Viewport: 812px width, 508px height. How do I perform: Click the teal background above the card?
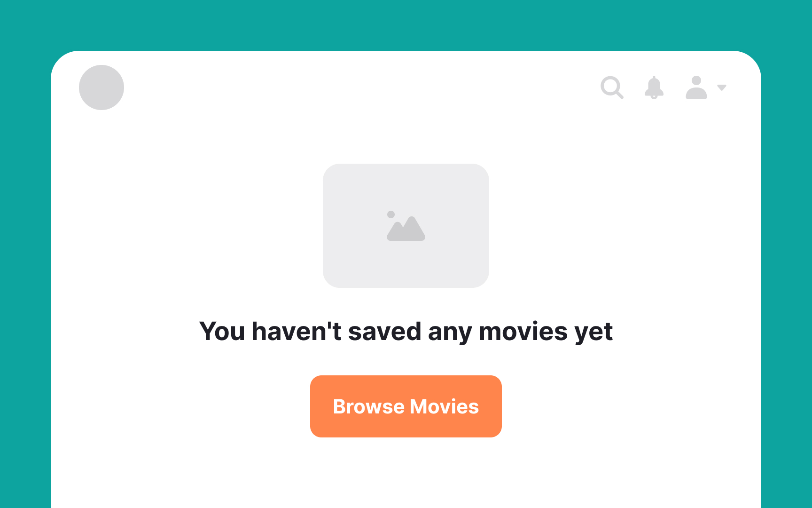406,25
